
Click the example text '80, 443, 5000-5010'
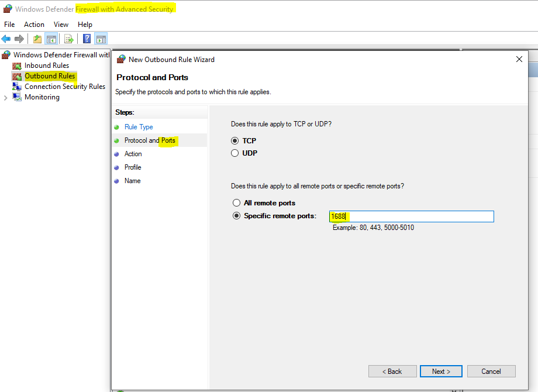[387, 228]
